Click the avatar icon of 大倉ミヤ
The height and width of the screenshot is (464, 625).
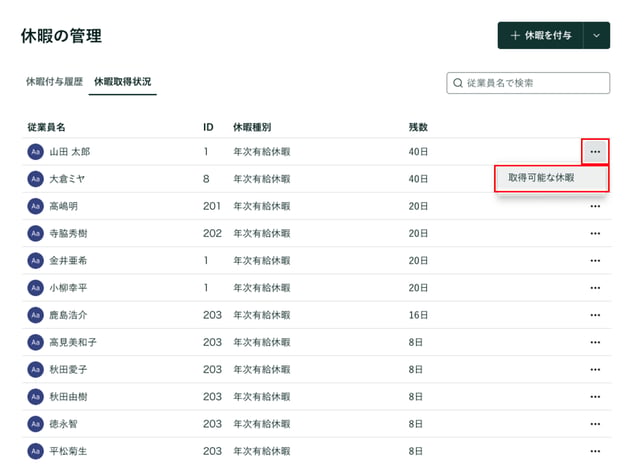point(35,179)
